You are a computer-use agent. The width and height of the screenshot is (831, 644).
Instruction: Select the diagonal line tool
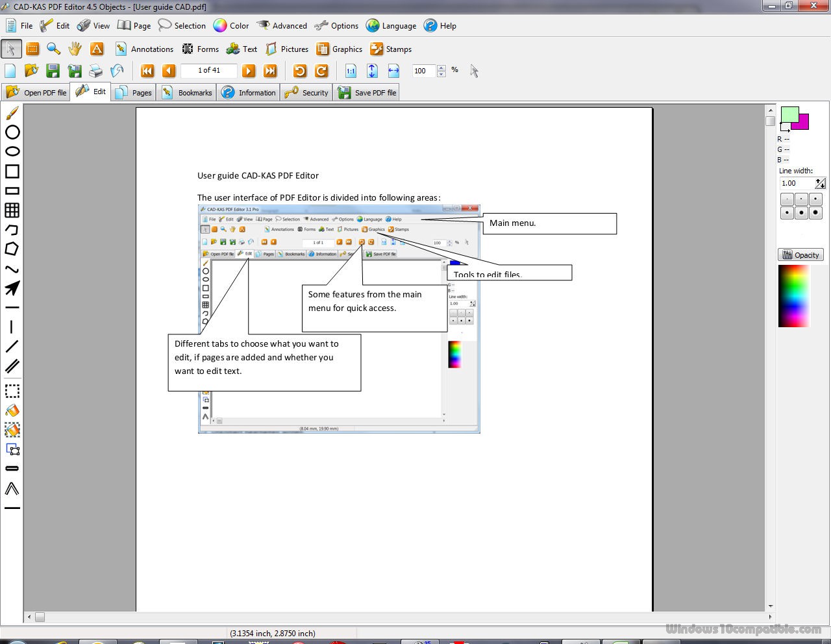[12, 347]
